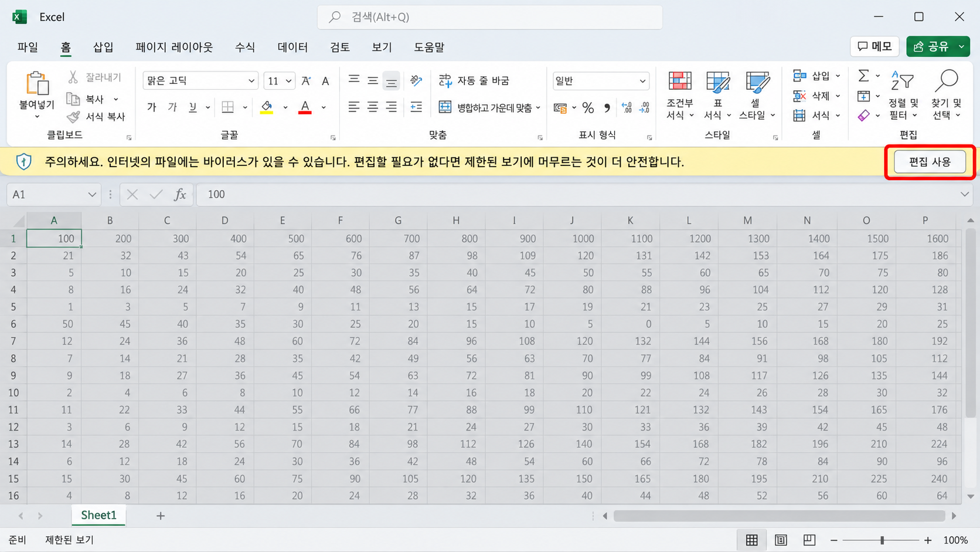Viewport: 980px width, 552px height.
Task: Toggle Wrap Text (자동 줄 바꿈)
Action: pyautogui.click(x=474, y=80)
